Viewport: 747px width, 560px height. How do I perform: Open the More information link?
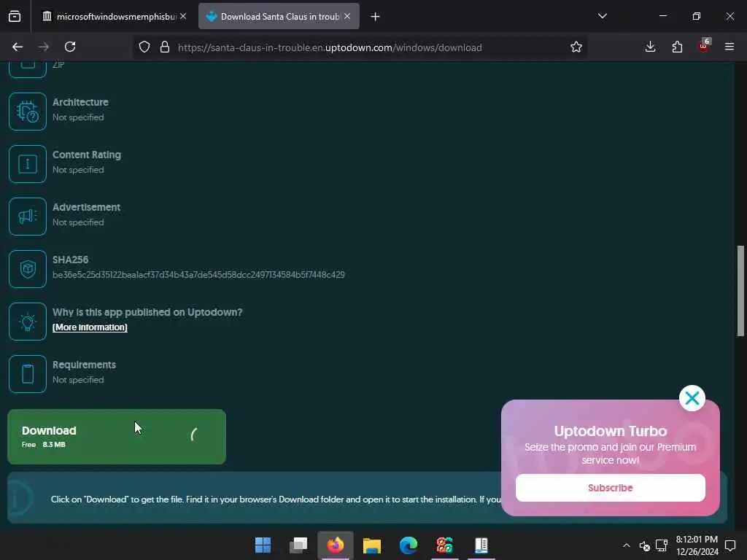(90, 327)
